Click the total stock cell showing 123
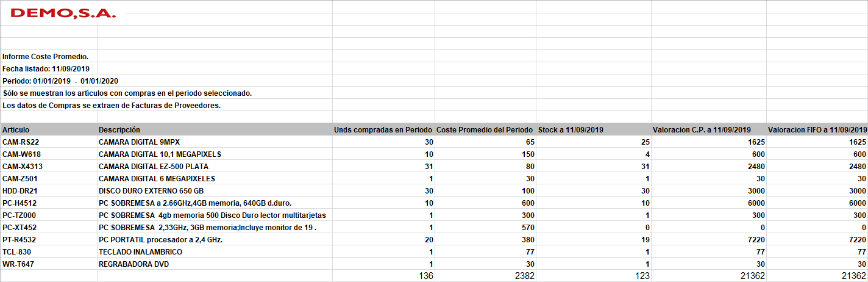This screenshot has width=868, height=282. pyautogui.click(x=593, y=276)
